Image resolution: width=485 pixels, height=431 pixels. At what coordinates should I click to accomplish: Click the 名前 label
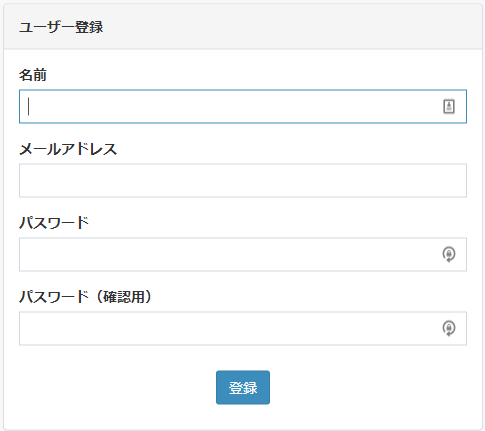click(x=33, y=75)
